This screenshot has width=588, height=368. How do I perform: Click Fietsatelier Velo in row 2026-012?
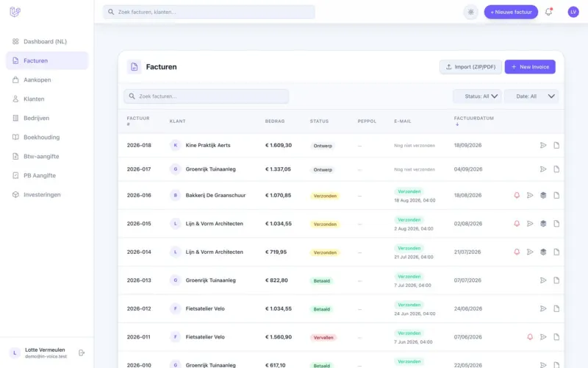coord(205,308)
